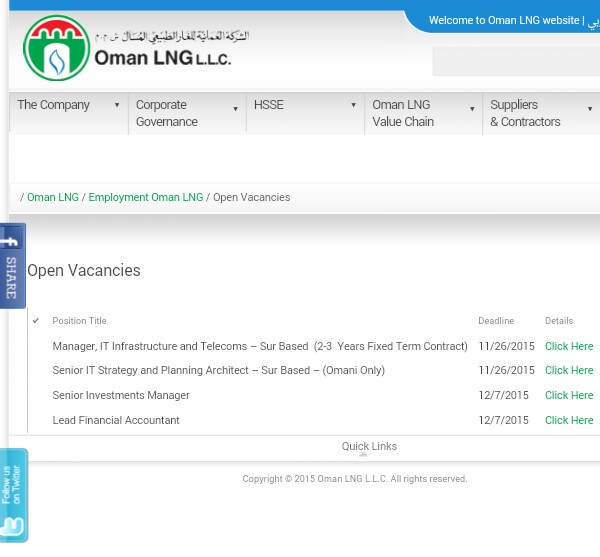The height and width of the screenshot is (557, 600).
Task: Open the HSSE menu dropdown
Action: tap(353, 105)
